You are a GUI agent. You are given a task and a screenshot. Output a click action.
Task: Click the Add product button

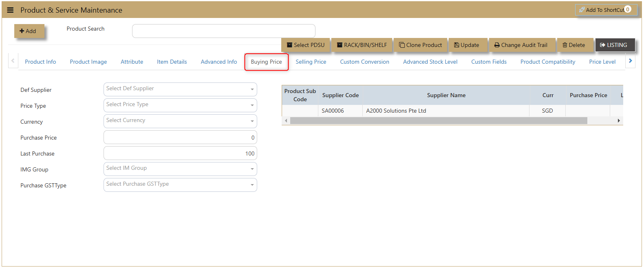tap(29, 31)
